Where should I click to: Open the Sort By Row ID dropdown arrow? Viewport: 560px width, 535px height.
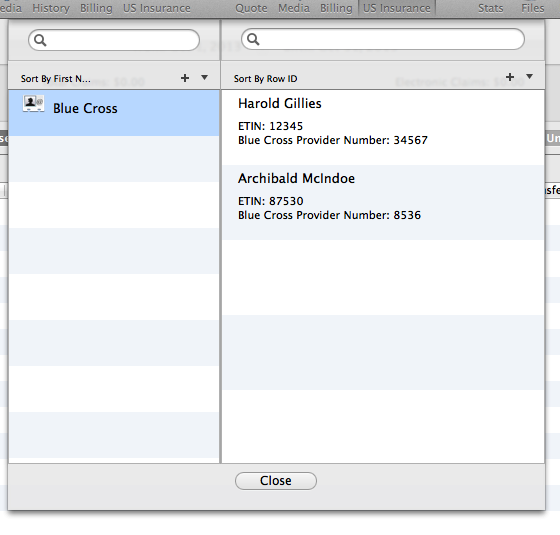pos(530,76)
